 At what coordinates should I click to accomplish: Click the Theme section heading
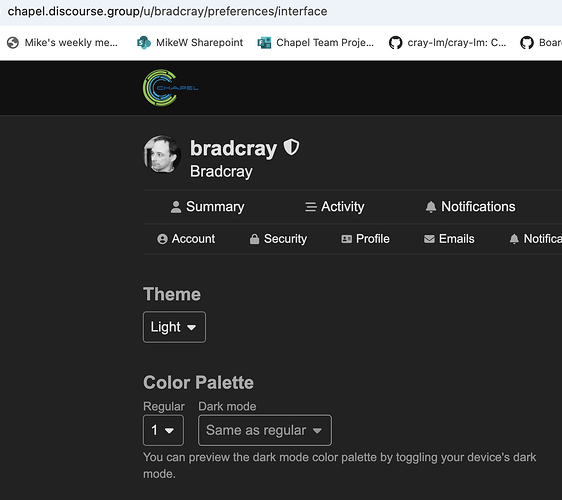tap(172, 294)
